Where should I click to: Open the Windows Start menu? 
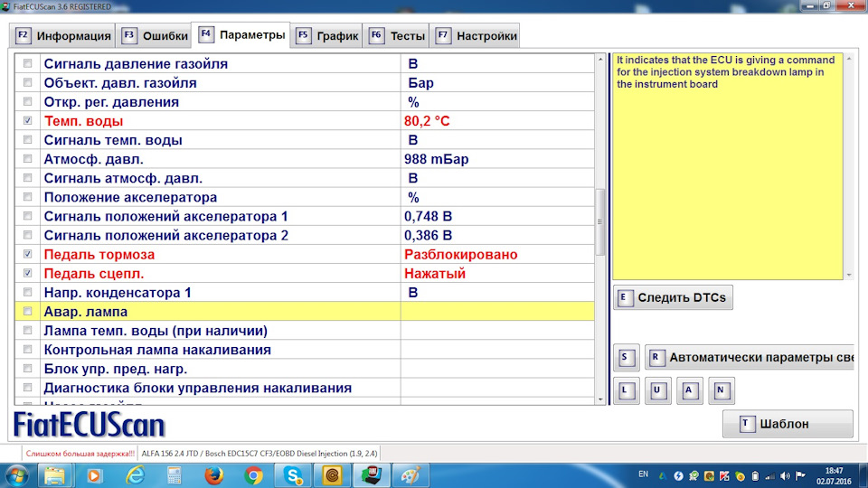tap(16, 476)
